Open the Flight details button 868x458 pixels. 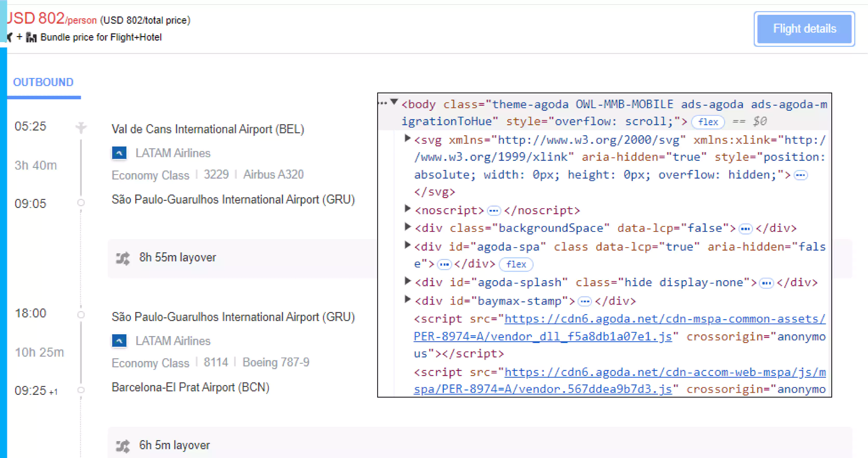coord(804,29)
